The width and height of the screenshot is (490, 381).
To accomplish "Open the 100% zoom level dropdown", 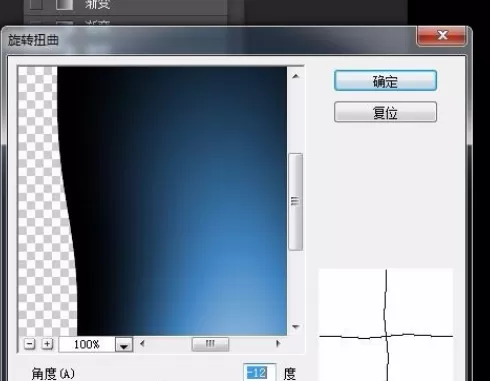I will click(x=124, y=345).
